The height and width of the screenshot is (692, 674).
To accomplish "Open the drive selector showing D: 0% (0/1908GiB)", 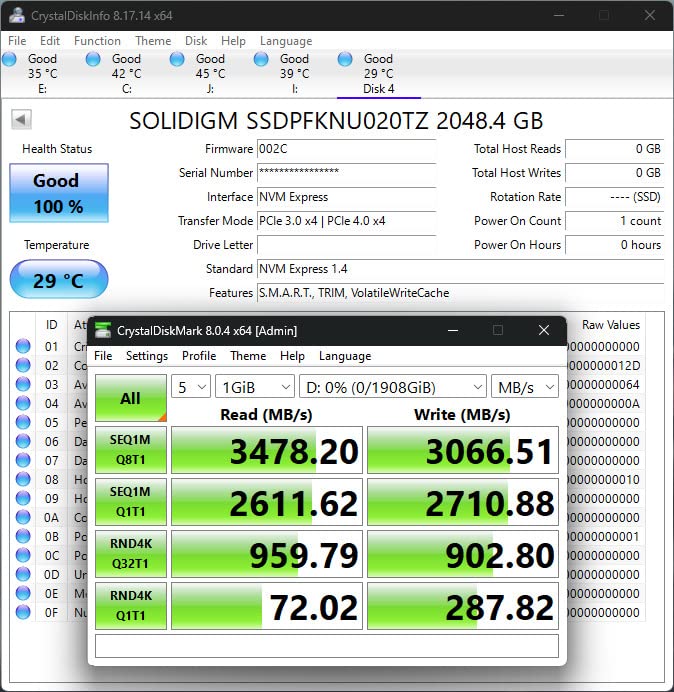I will (x=393, y=387).
